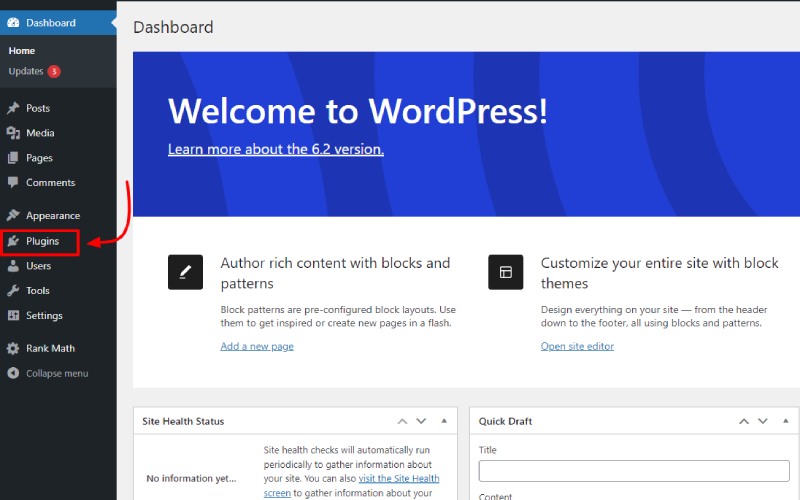The image size is (800, 500).
Task: Move Quick Draft panel up
Action: coord(744,421)
